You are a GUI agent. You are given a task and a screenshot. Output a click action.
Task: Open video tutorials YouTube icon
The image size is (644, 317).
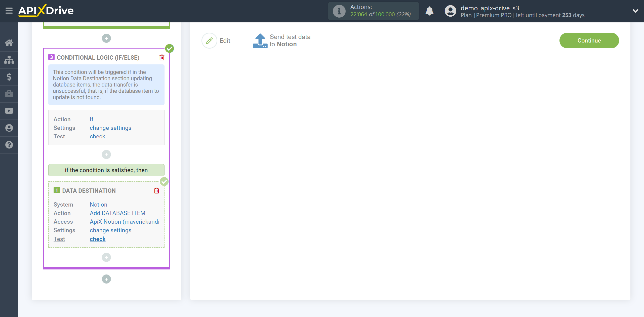click(9, 111)
